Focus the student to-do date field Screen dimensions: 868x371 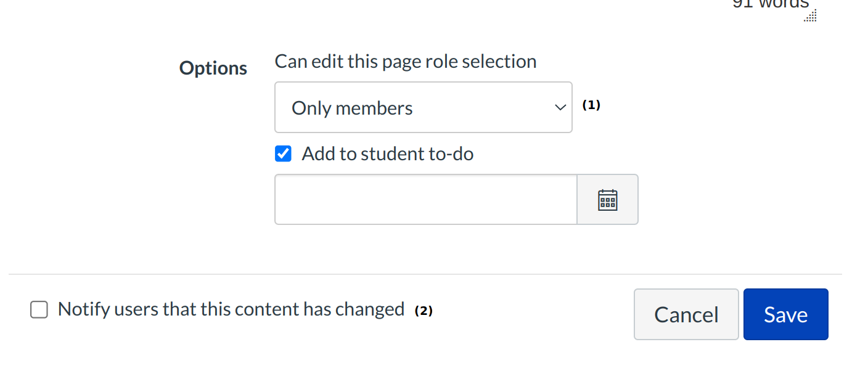coord(425,200)
